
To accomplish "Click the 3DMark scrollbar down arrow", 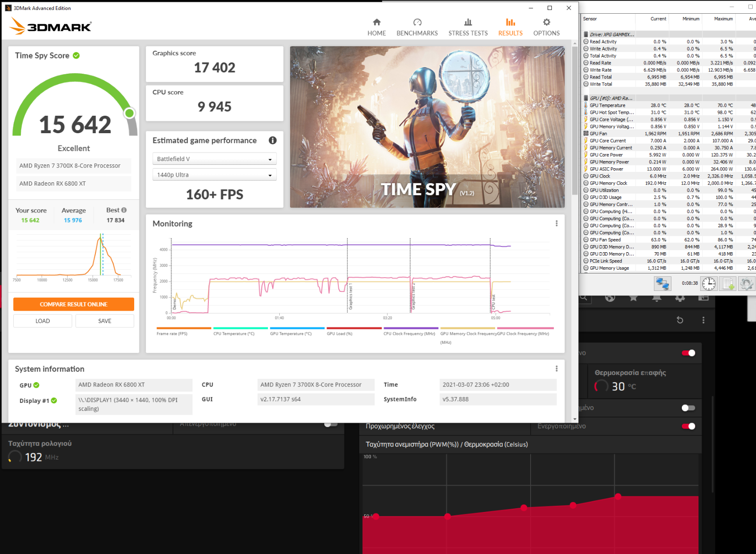I will 575,419.
